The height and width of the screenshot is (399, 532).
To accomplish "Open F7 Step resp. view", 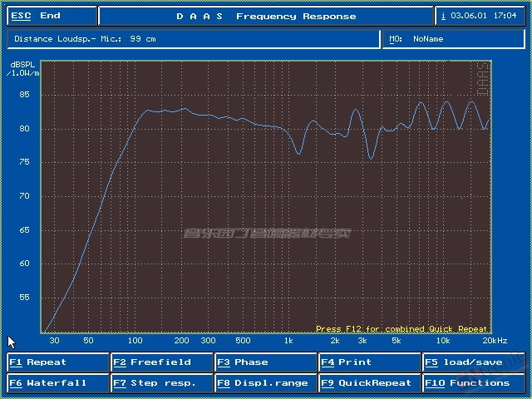I will click(x=162, y=383).
